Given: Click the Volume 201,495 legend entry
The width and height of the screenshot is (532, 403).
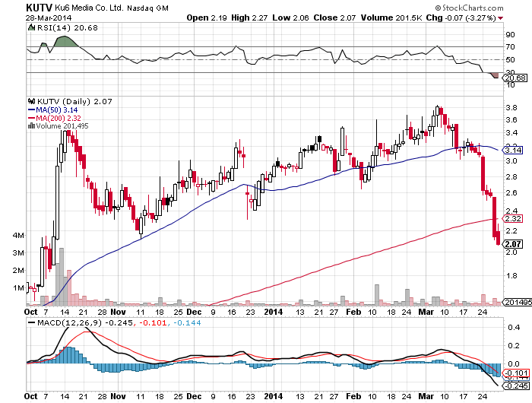Looking at the screenshot, I should [62, 126].
